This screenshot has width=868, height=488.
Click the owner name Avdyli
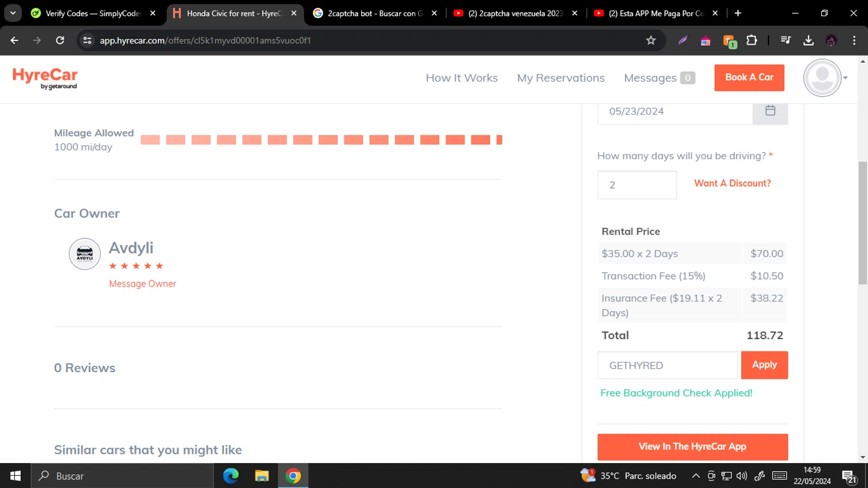click(x=131, y=248)
